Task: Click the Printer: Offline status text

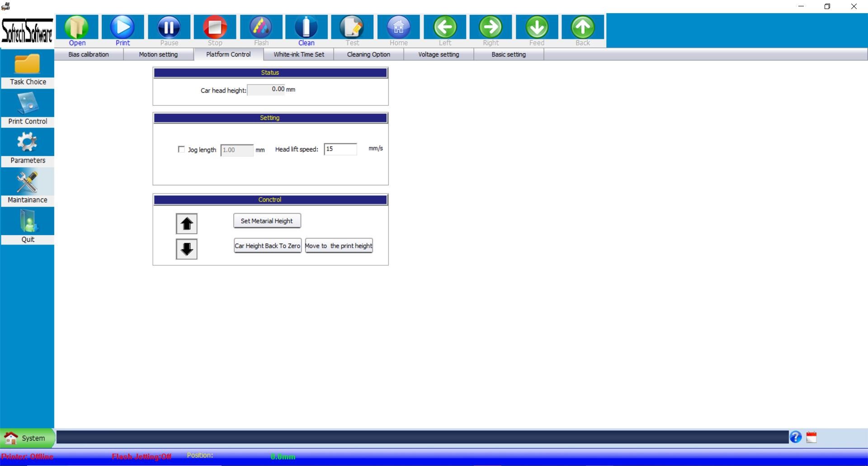Action: (27, 457)
